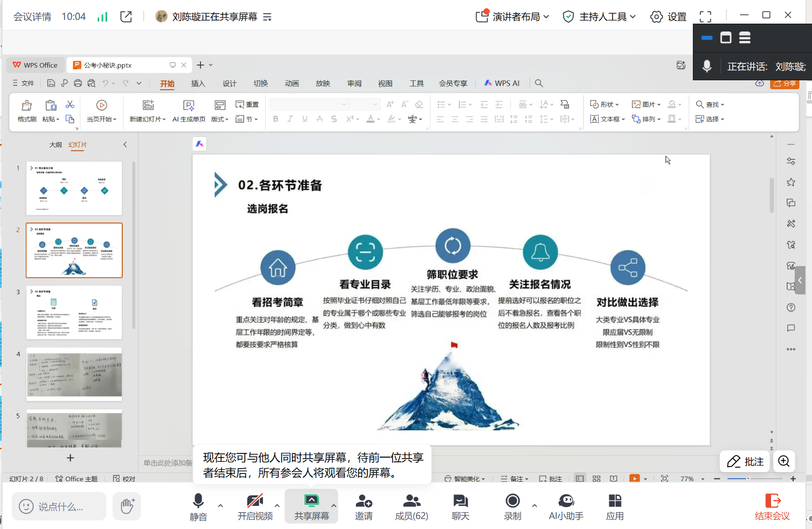Expand the new slide dropdown
The width and height of the screenshot is (812, 529).
pyautogui.click(x=147, y=120)
